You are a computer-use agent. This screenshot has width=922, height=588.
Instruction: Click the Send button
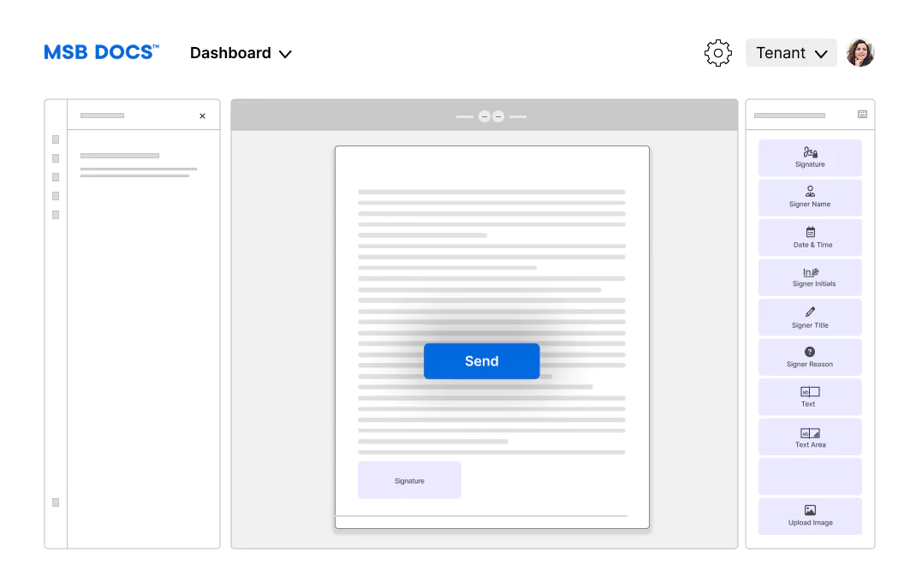481,361
